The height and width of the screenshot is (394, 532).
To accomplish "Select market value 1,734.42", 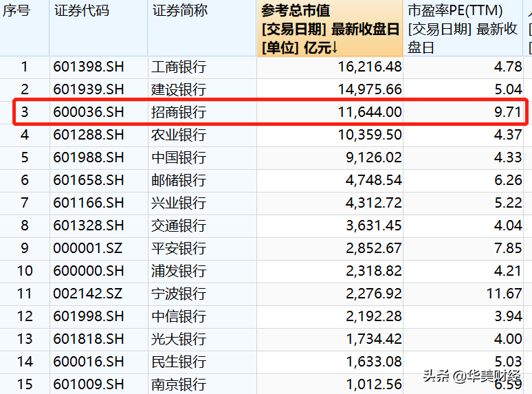I will tap(374, 339).
